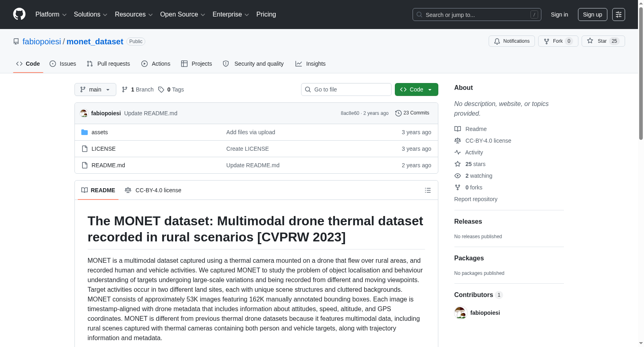Switch to the Projects tab
This screenshot has width=644, height=347.
(x=196, y=64)
